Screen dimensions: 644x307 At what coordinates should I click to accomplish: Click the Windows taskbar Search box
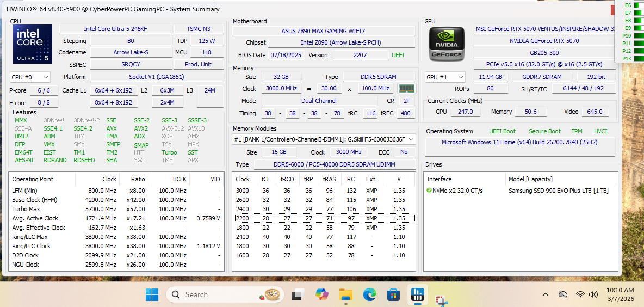(225, 294)
